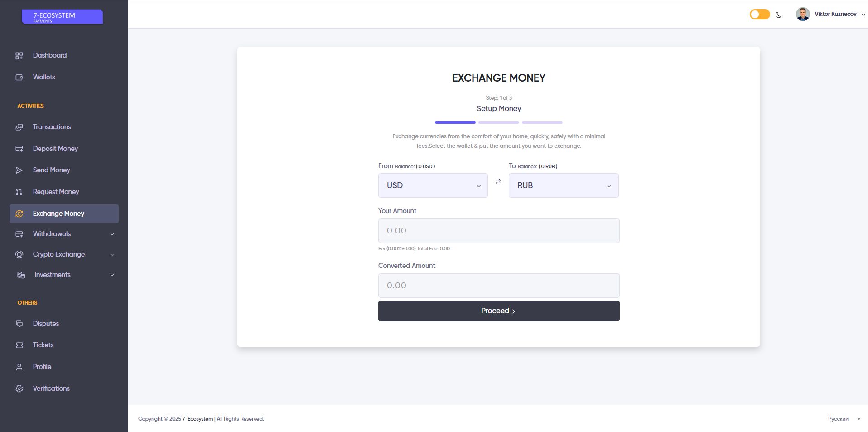The width and height of the screenshot is (868, 432).
Task: Click the Send Money arrow icon
Action: (x=19, y=170)
